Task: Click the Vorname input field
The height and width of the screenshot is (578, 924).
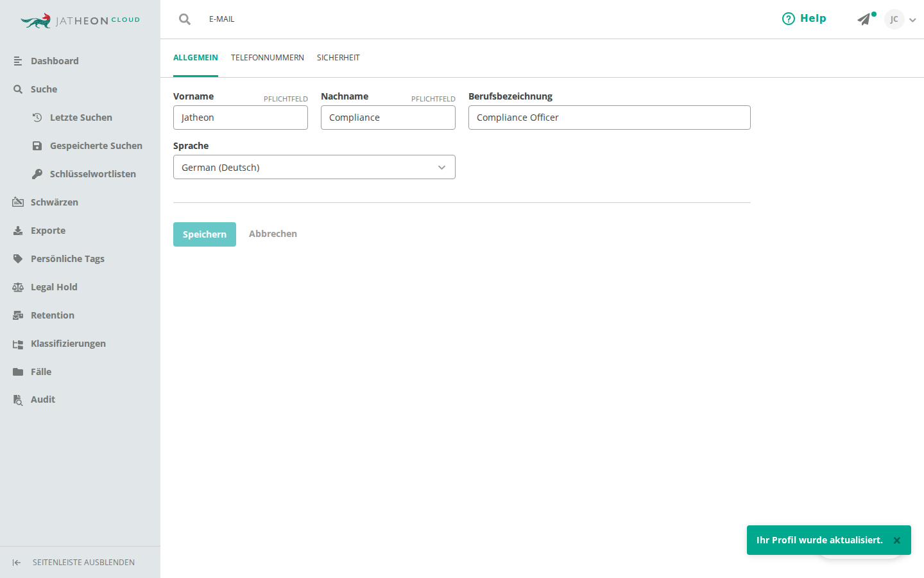Action: (x=241, y=118)
